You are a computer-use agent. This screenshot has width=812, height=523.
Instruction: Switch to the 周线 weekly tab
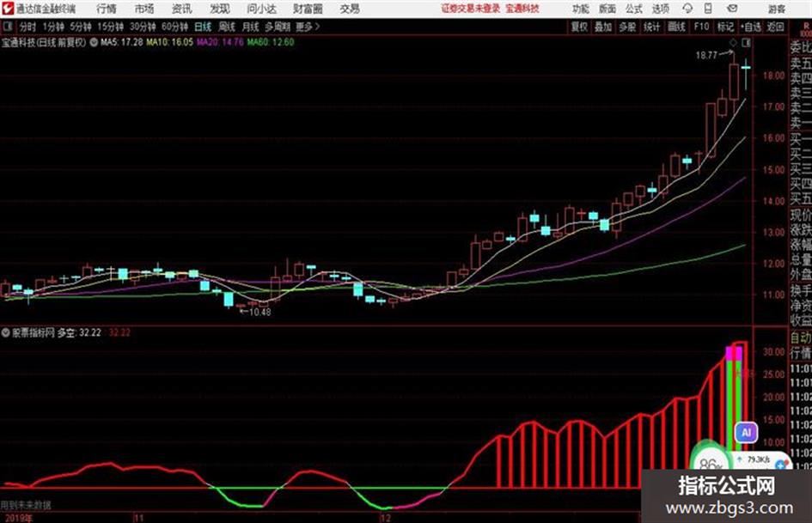pos(227,27)
